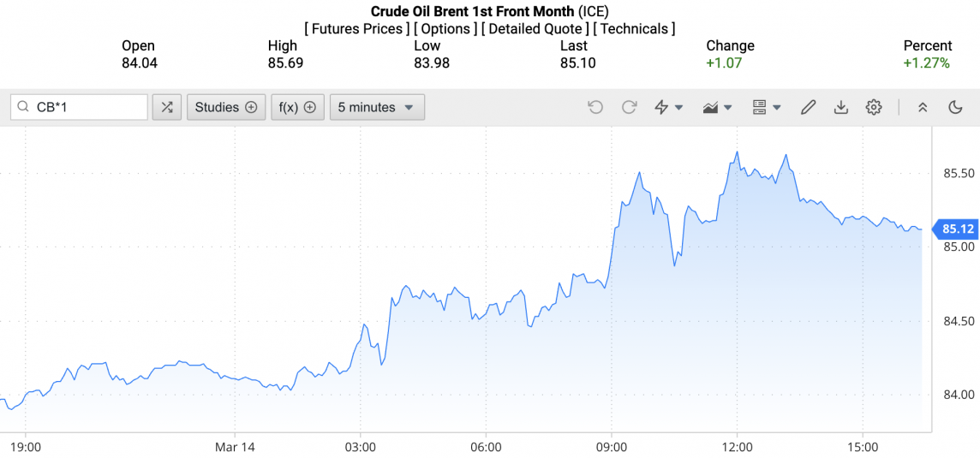Undo the last chart change
Image resolution: width=980 pixels, height=458 pixels.
(595, 107)
